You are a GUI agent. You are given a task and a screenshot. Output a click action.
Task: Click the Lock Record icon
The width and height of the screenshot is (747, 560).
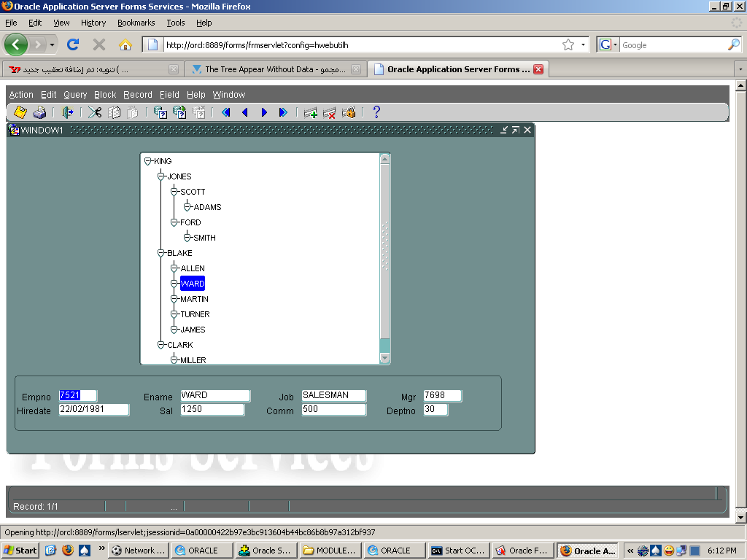[349, 112]
